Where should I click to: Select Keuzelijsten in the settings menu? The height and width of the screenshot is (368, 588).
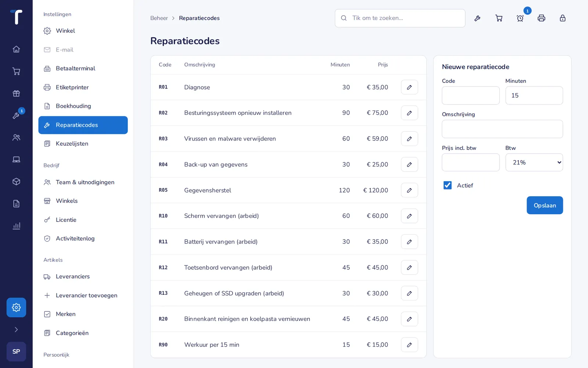[83, 144]
